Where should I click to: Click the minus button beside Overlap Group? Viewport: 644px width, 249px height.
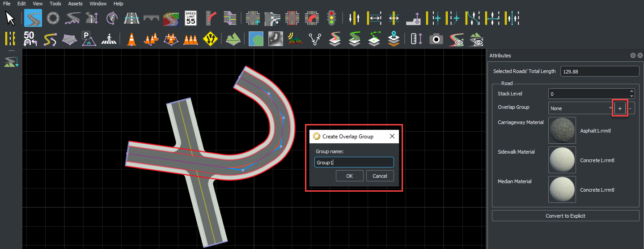pos(631,108)
